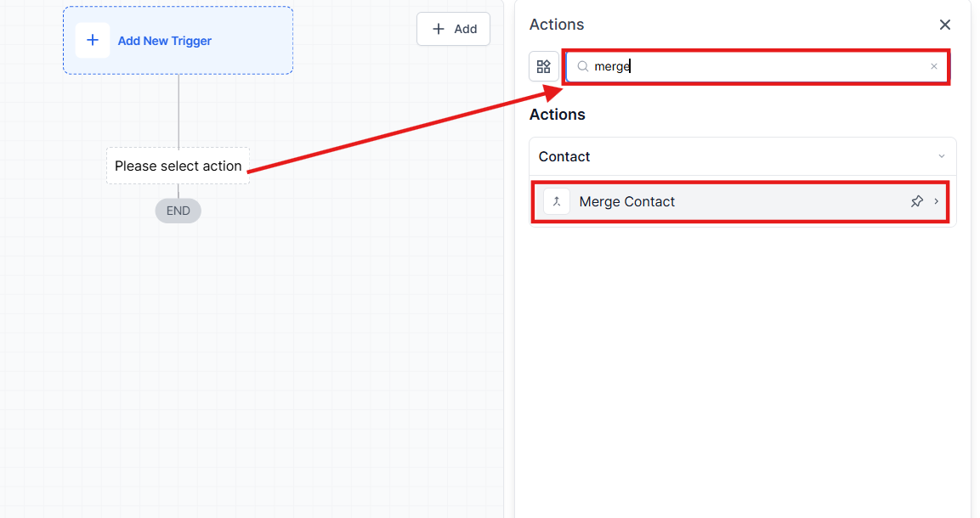Clear the search text with the x icon
This screenshot has width=980, height=518.
point(934,66)
